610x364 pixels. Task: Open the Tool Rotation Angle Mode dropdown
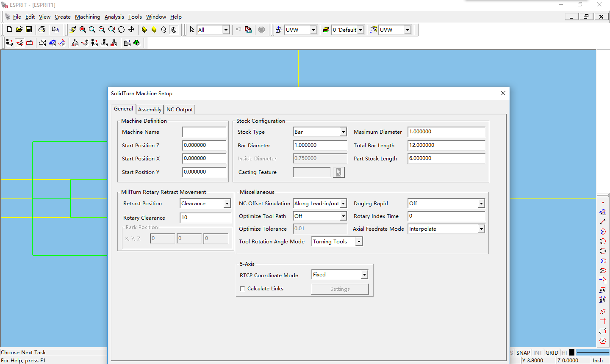click(359, 242)
